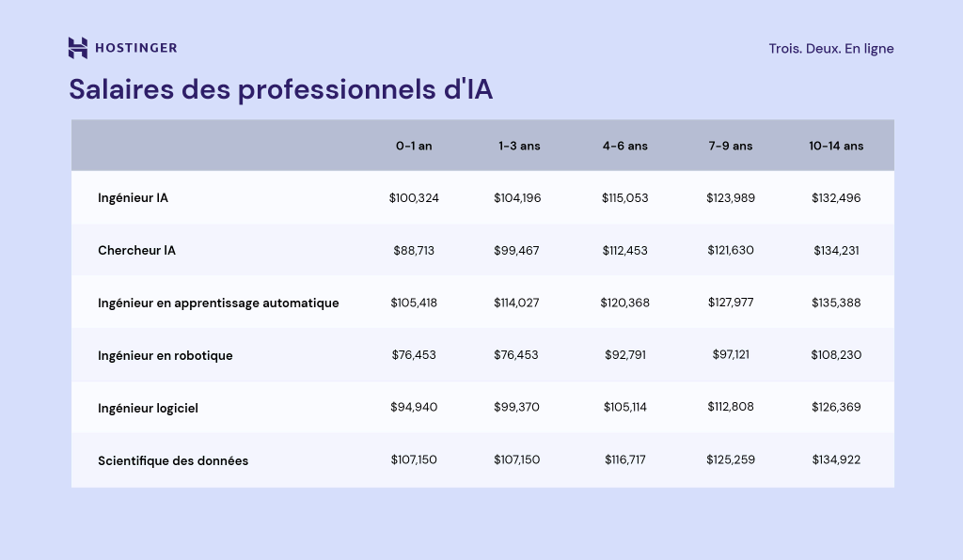Viewport: 963px width, 560px height.
Task: Click the $97,121 salary cell
Action: pyautogui.click(x=731, y=355)
